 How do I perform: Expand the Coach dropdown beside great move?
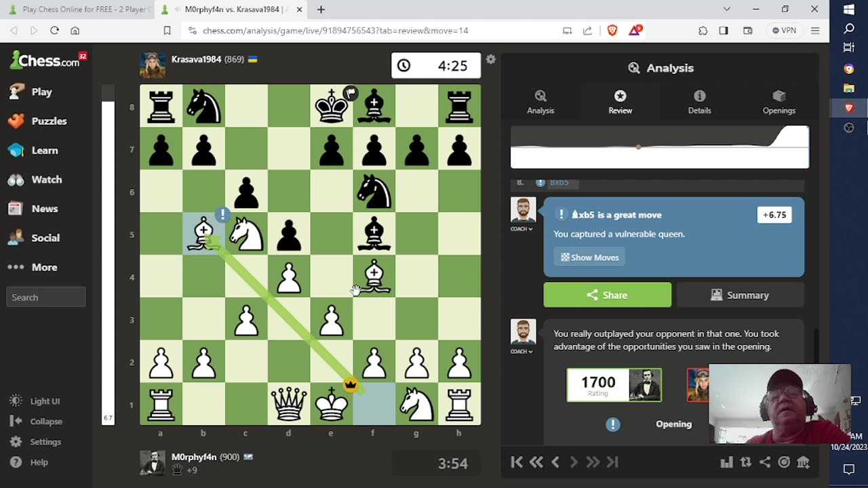point(522,229)
